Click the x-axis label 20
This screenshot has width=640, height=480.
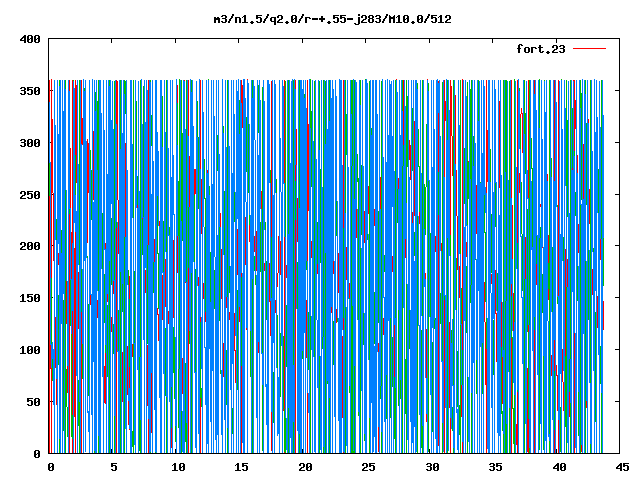(305, 467)
